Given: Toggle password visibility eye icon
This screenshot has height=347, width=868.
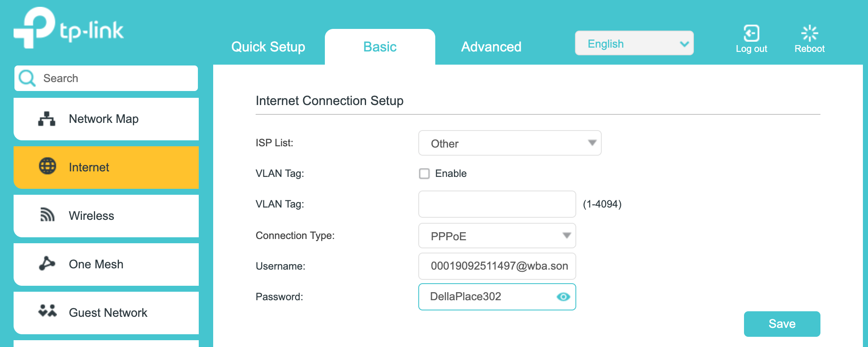Looking at the screenshot, I should pyautogui.click(x=563, y=297).
